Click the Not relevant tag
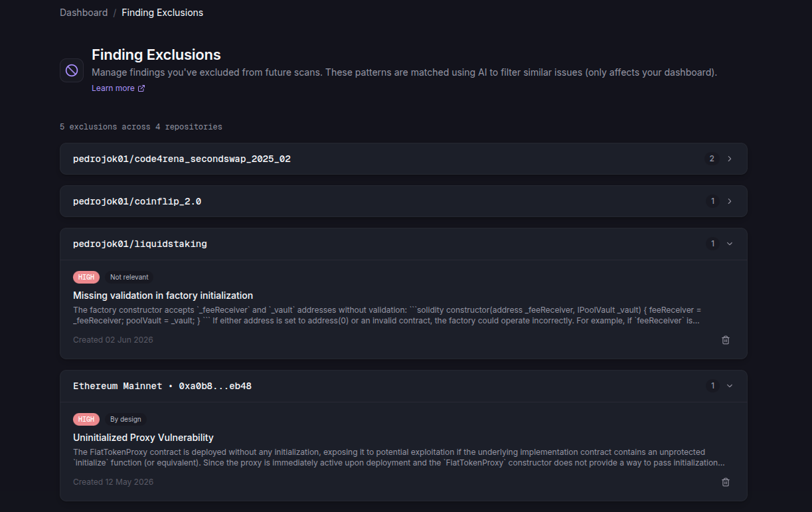Screen dimensions: 812x512 coord(129,277)
